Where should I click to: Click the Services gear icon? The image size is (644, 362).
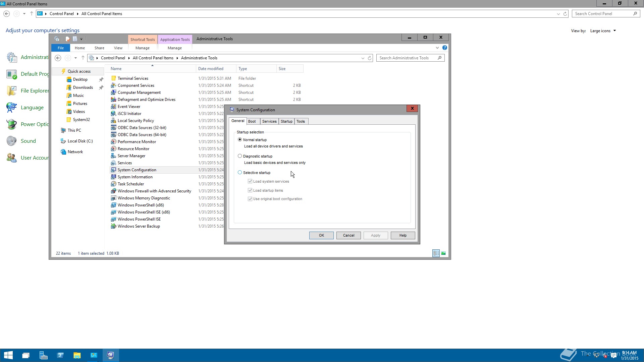coord(113,163)
